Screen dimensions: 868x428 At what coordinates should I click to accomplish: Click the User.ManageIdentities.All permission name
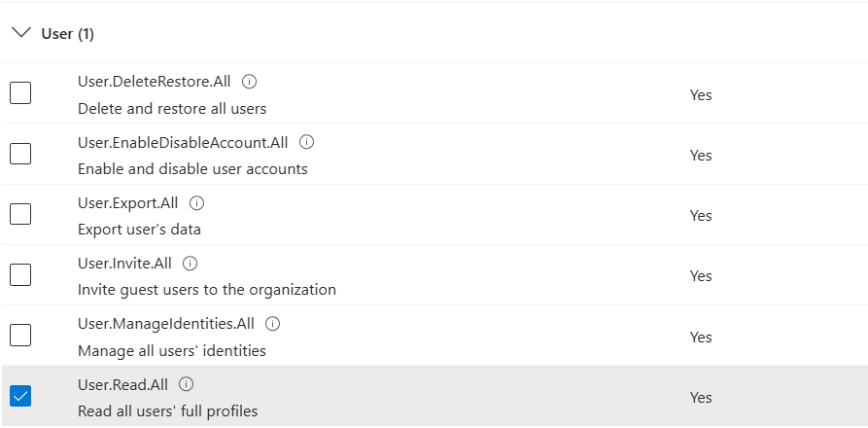click(x=165, y=324)
